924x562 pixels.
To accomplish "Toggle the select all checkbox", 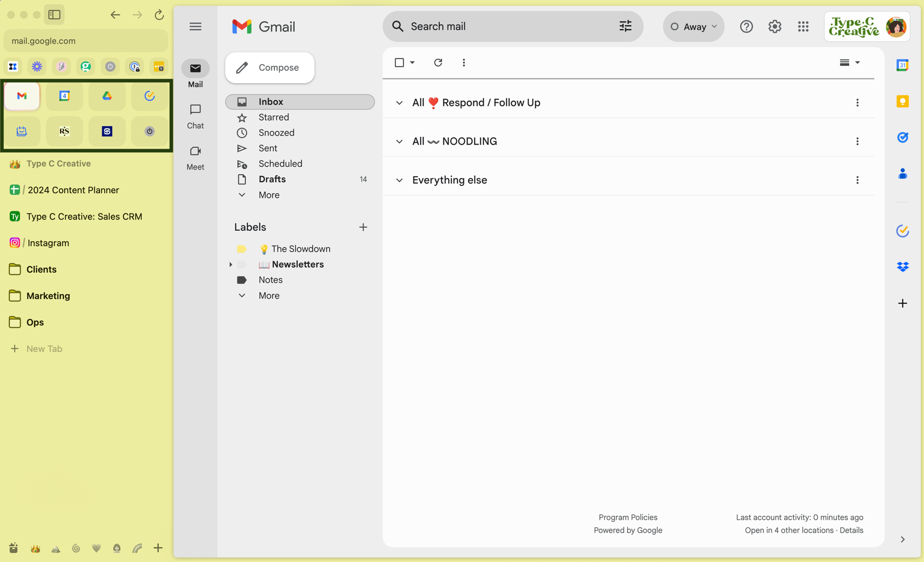I will tap(400, 62).
